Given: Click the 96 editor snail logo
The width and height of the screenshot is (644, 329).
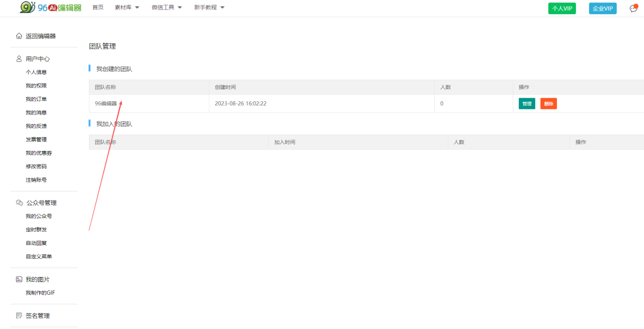Looking at the screenshot, I should pos(50,8).
